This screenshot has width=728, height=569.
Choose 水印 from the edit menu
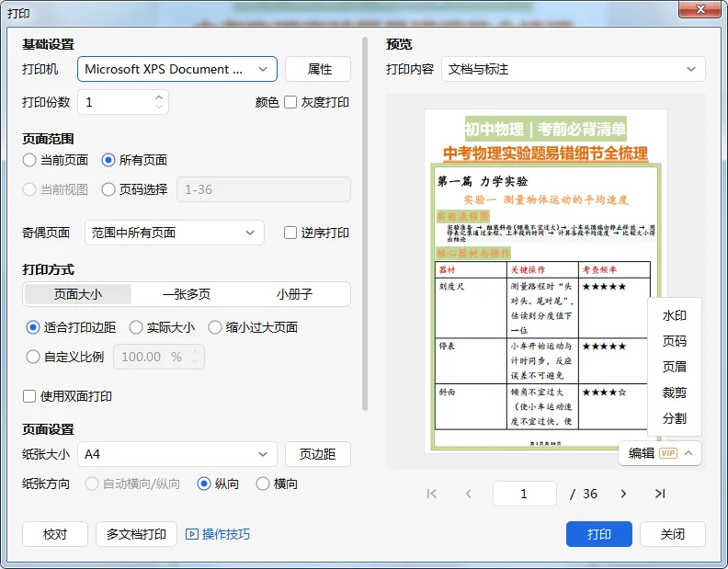pos(674,316)
